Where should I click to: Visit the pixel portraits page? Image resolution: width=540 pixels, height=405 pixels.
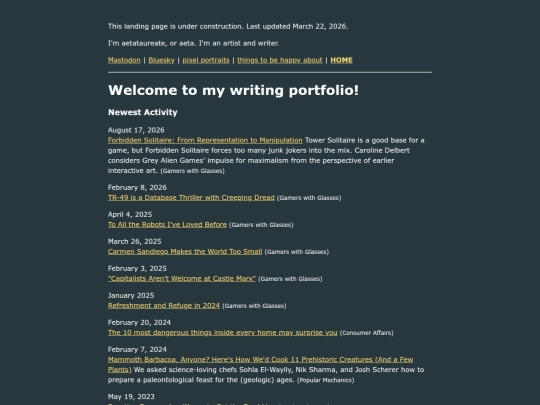click(206, 60)
